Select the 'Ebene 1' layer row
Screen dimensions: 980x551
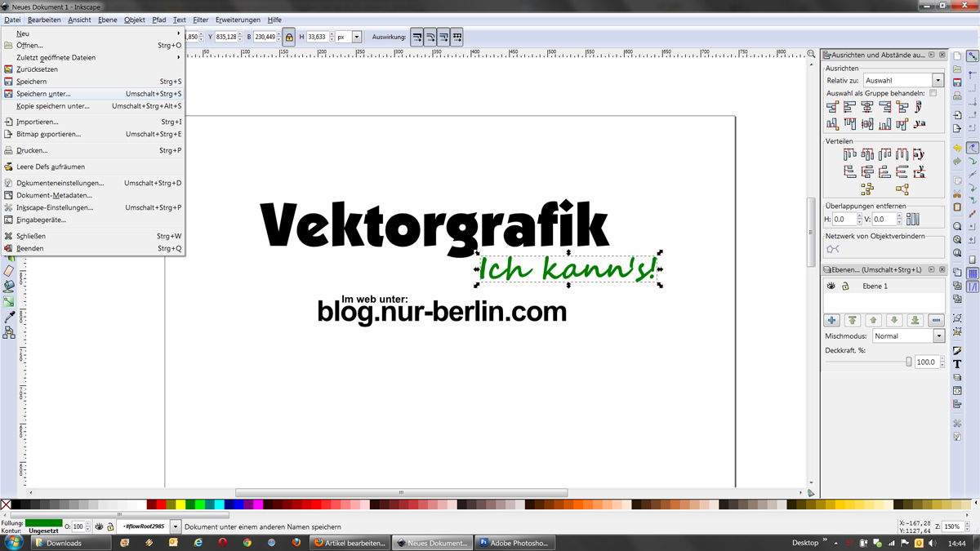(x=884, y=286)
